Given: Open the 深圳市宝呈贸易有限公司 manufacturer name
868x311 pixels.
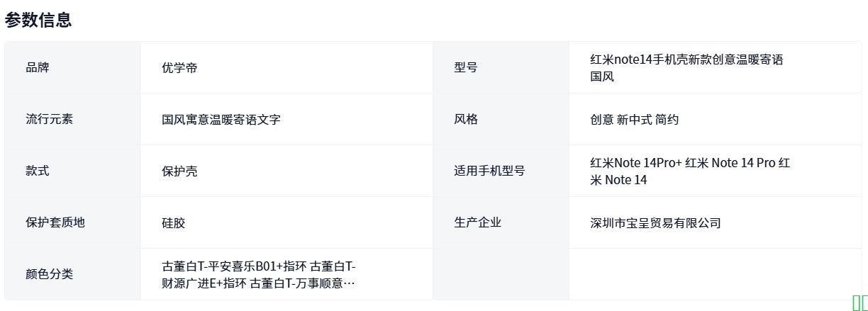Looking at the screenshot, I should (x=655, y=223).
